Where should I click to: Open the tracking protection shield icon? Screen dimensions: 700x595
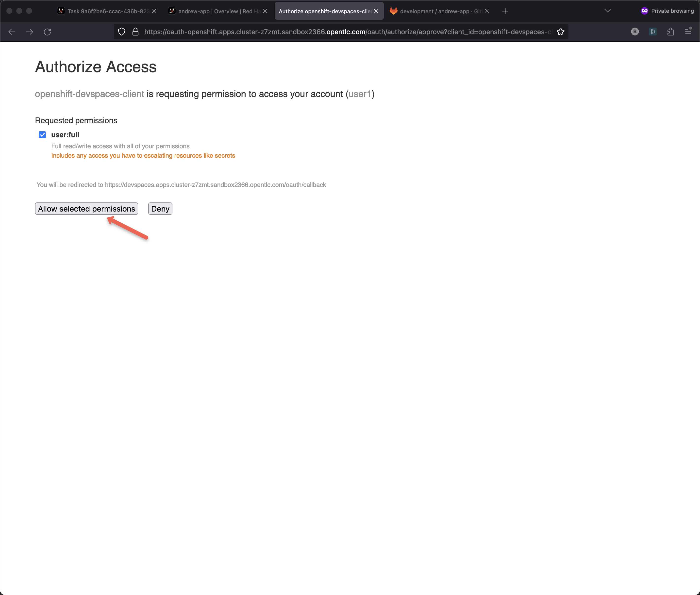pos(122,32)
